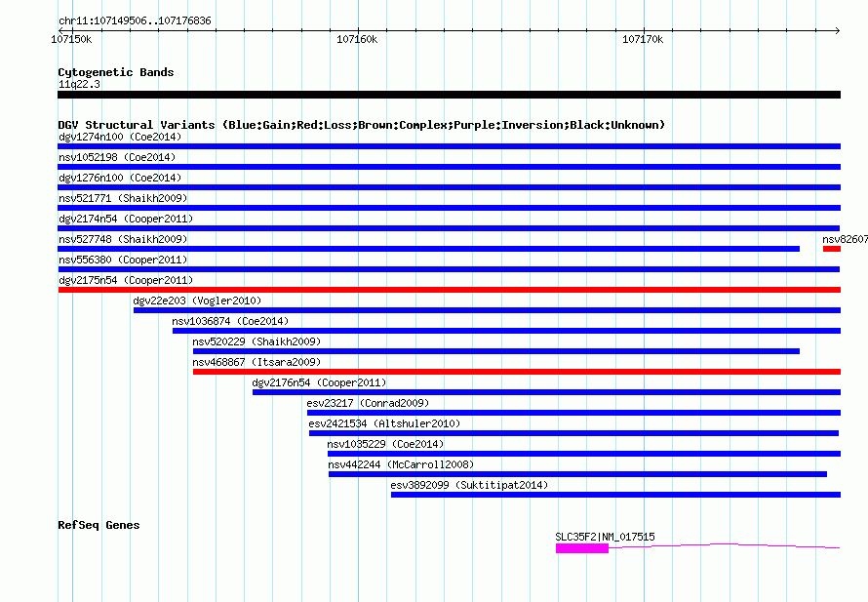Click the RefSeq Genes track title

point(99,525)
